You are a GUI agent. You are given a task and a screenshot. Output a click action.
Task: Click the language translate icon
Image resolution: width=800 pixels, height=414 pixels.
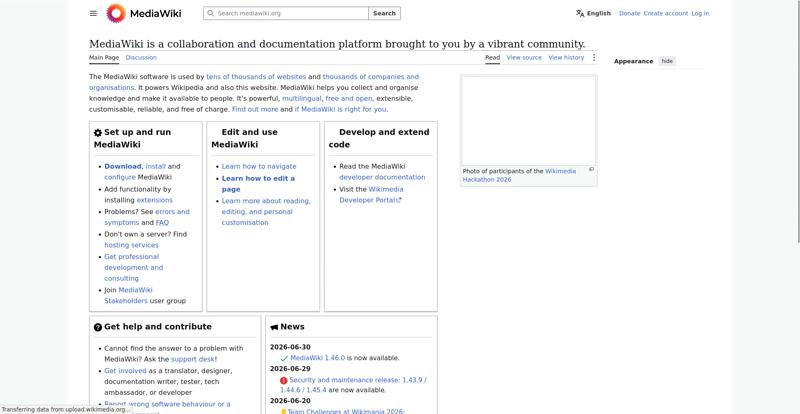click(580, 13)
